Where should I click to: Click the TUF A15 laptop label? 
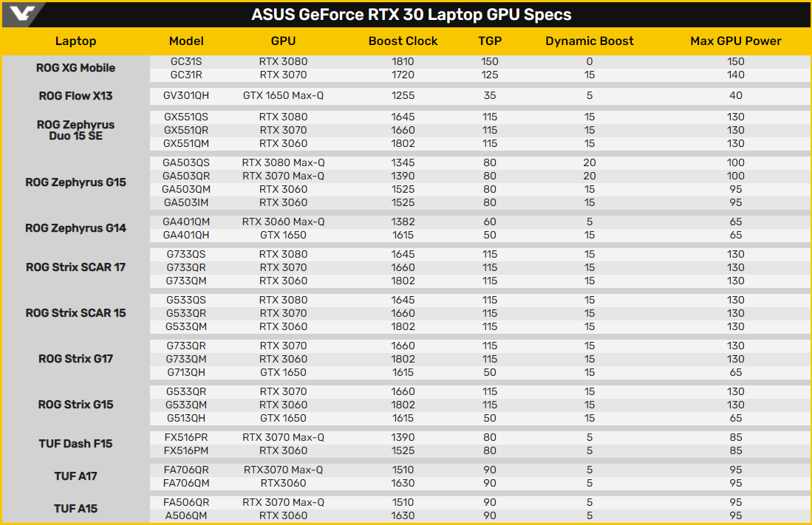(75, 509)
